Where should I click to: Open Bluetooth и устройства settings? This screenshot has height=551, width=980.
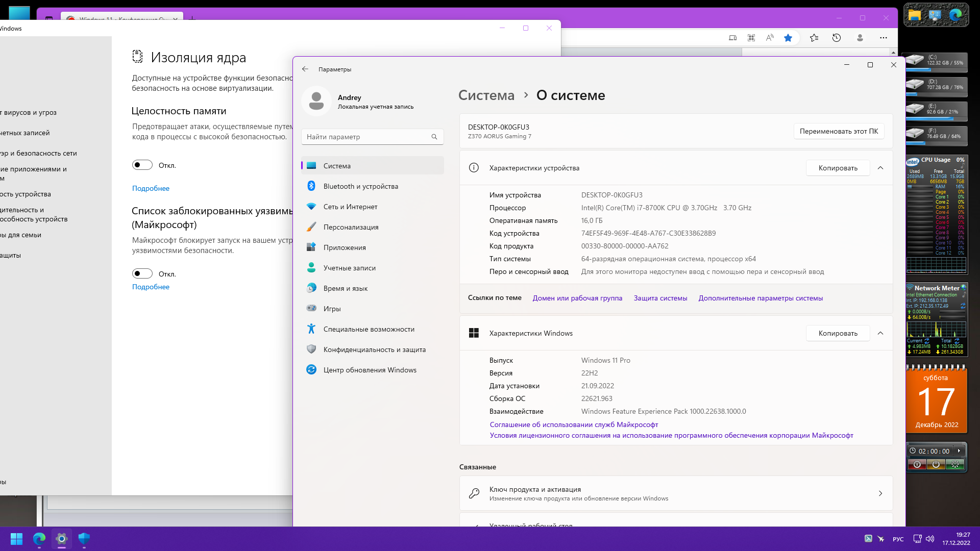coord(360,186)
